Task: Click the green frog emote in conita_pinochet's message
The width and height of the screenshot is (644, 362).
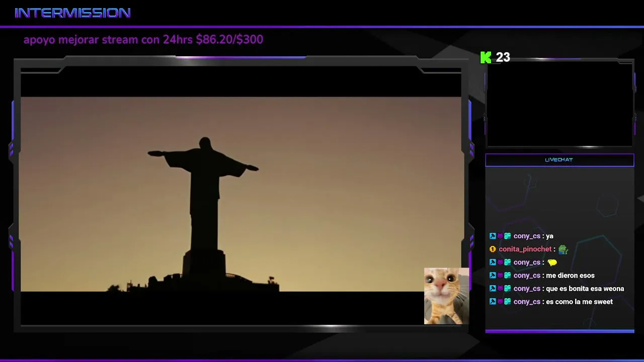Action: (x=563, y=249)
